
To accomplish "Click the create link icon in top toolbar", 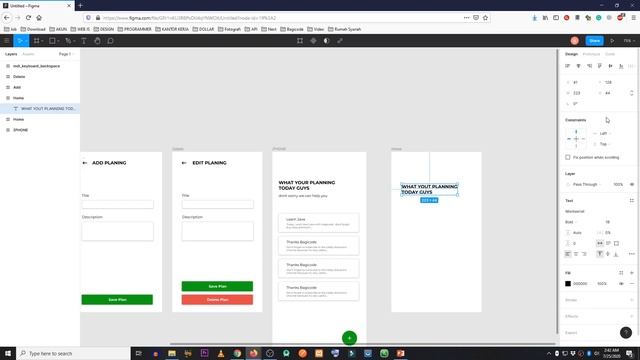I will coord(340,41).
